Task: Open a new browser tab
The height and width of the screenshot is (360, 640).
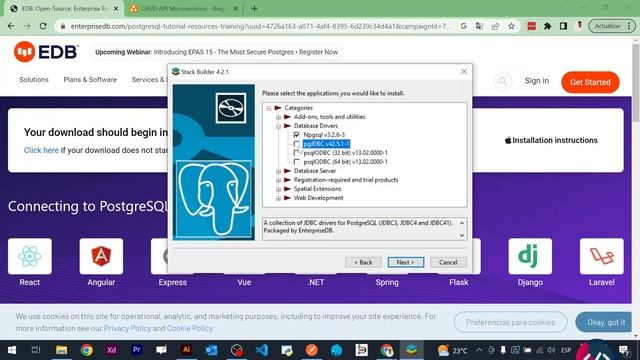Action: pos(254,9)
